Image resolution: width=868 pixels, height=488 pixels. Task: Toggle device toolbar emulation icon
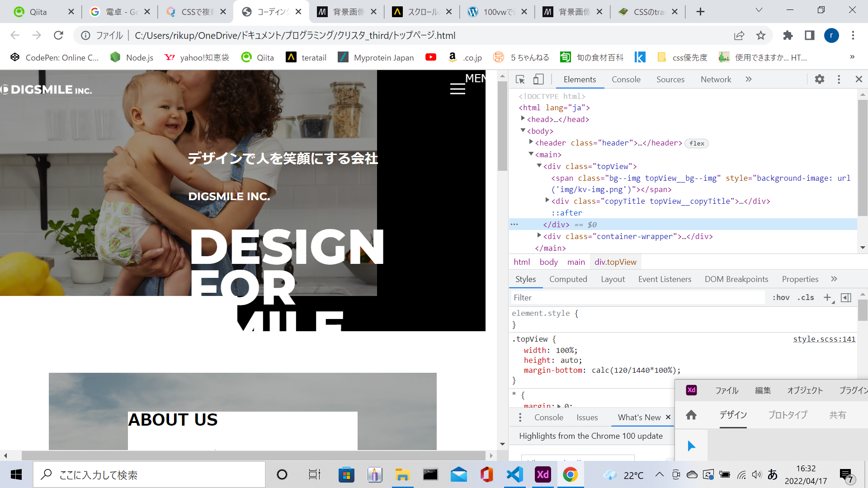(538, 80)
